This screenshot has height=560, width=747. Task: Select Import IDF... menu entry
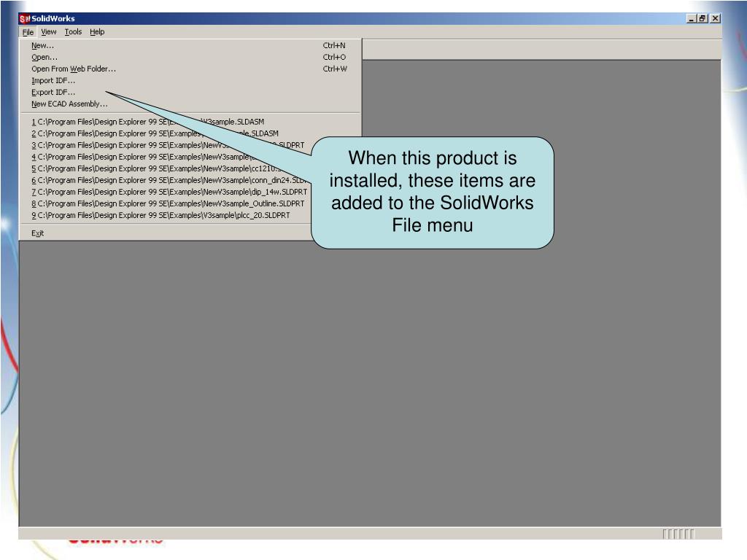point(190,80)
